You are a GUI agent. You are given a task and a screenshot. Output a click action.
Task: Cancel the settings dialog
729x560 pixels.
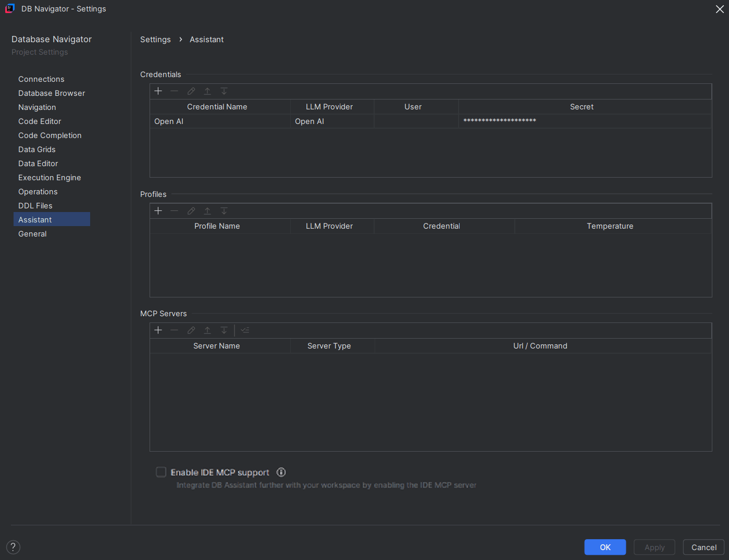click(703, 547)
